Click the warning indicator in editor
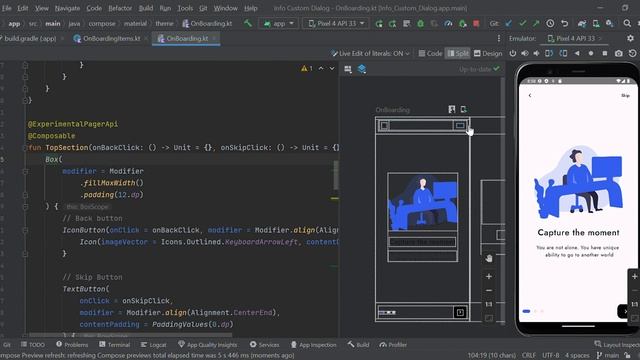This screenshot has width=640, height=360. 307,69
